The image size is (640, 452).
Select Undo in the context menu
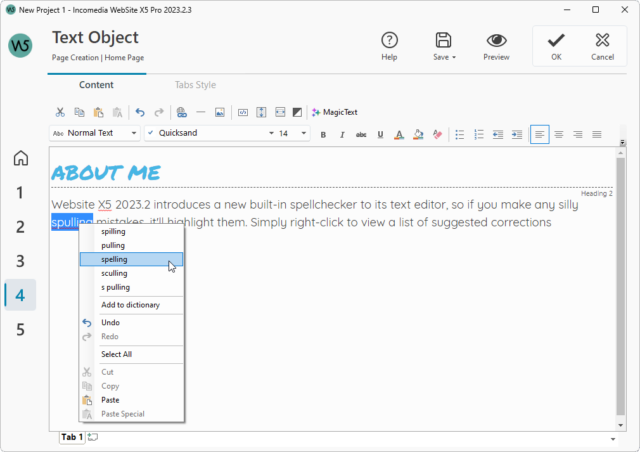tap(131, 323)
